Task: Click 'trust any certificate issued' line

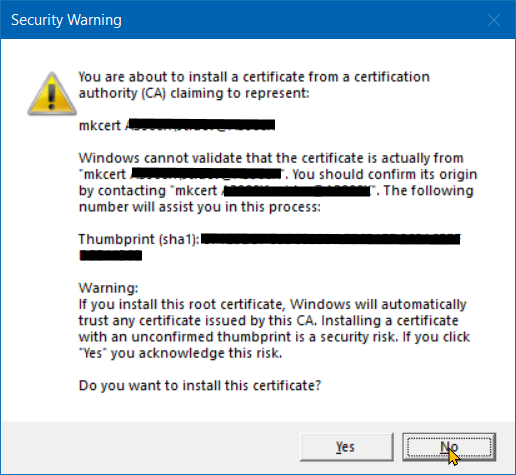Action: (268, 321)
